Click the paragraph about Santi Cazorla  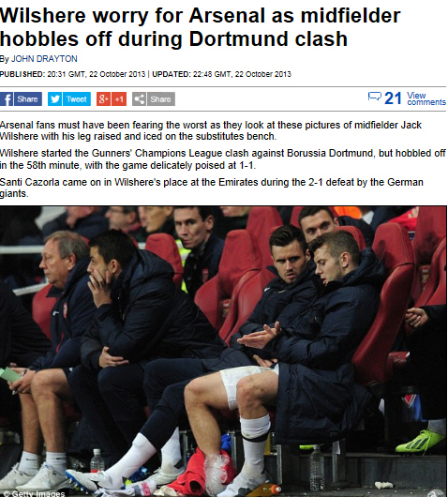[x=212, y=188]
